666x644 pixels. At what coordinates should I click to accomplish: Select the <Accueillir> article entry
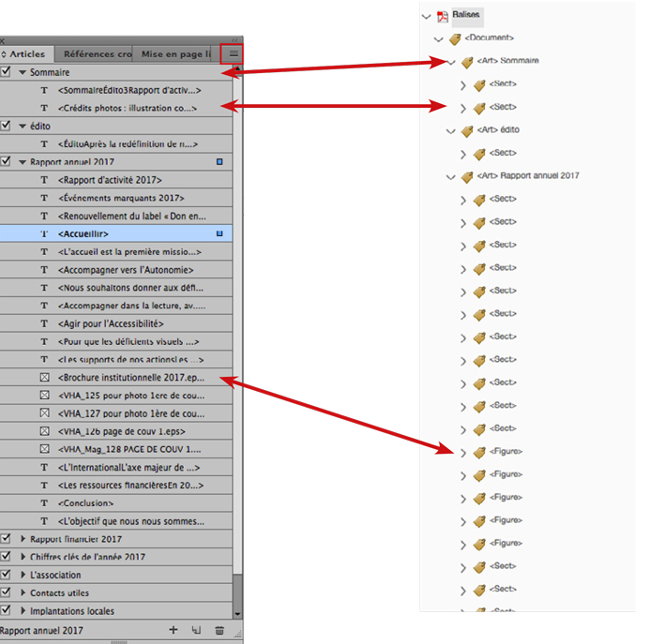point(84,233)
